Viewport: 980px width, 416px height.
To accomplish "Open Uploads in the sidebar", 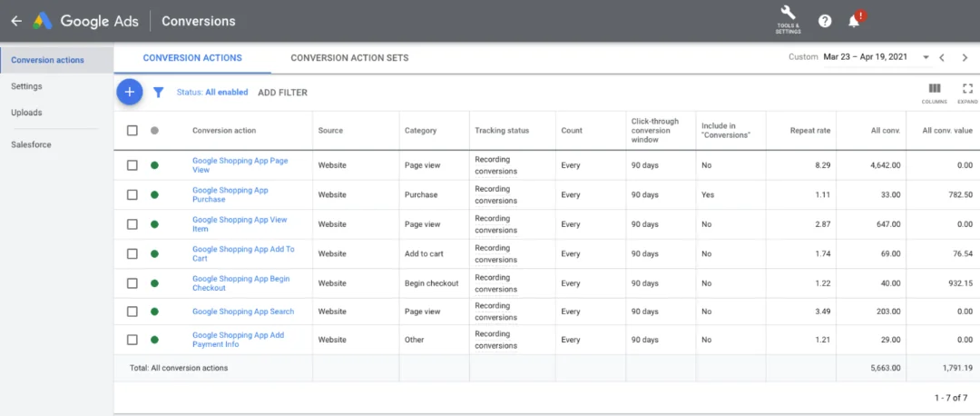I will coord(26,113).
